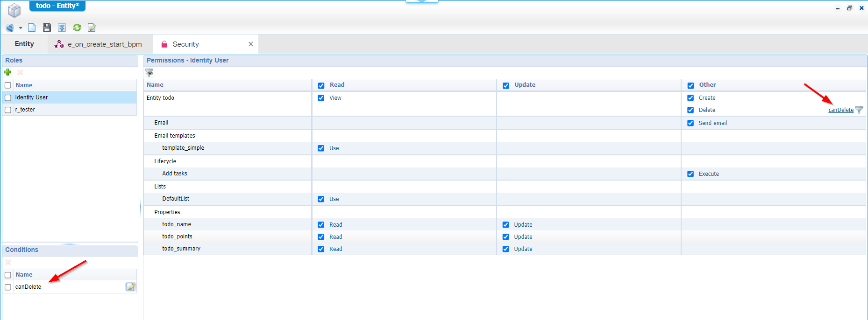This screenshot has width=868, height=320.
Task: Add a role with the green plus
Action: (x=8, y=72)
